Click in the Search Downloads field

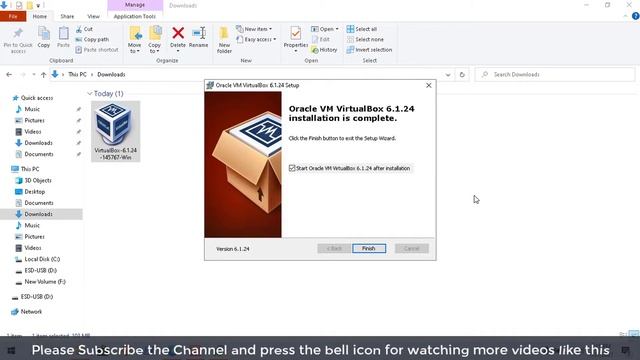[x=555, y=75]
